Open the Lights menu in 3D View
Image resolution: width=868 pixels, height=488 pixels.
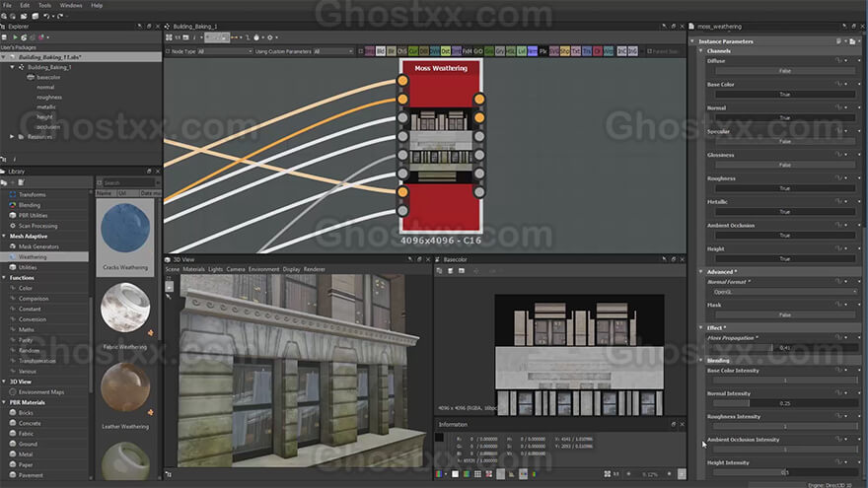(215, 269)
